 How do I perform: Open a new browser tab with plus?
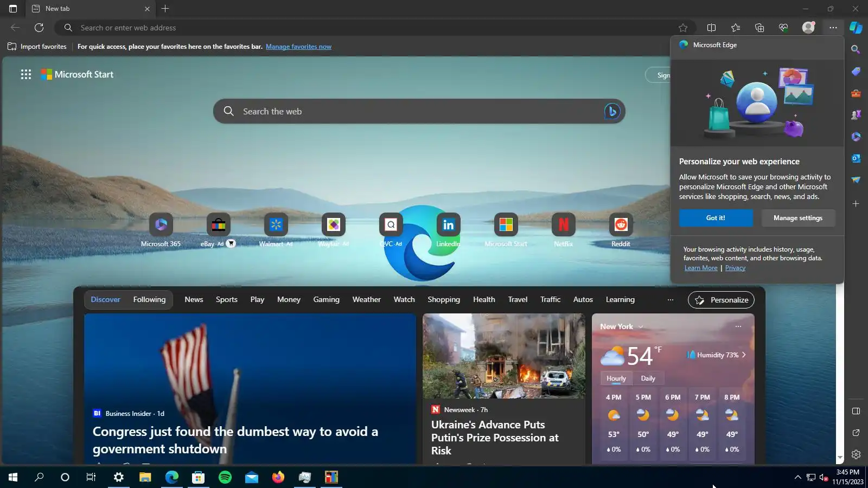[x=165, y=9]
